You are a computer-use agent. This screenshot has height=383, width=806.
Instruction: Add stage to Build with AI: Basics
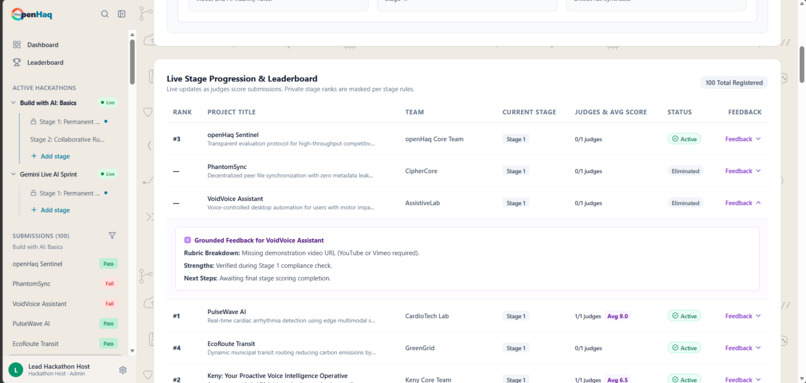(50, 156)
